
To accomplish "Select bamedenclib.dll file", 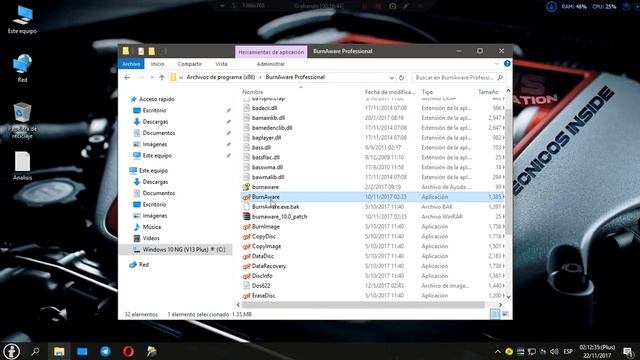I will coord(272,128).
